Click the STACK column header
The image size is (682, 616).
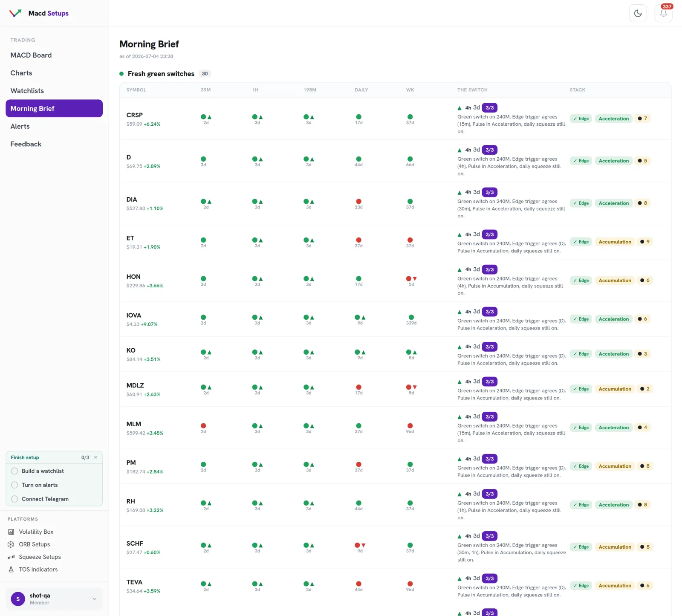[x=578, y=90]
